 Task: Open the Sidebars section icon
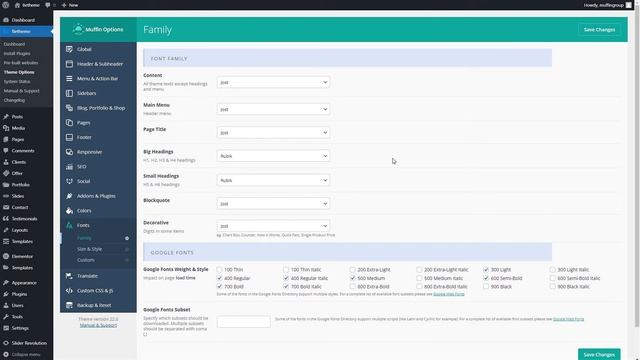pos(69,93)
